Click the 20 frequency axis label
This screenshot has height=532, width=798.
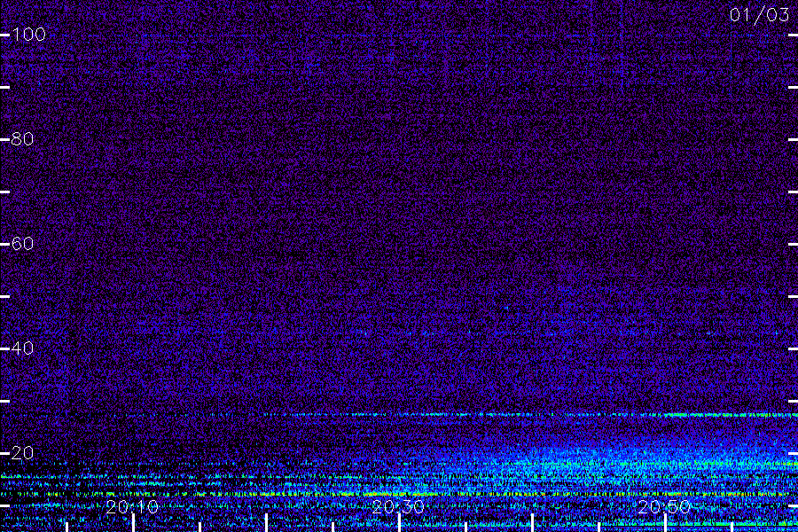pyautogui.click(x=22, y=452)
